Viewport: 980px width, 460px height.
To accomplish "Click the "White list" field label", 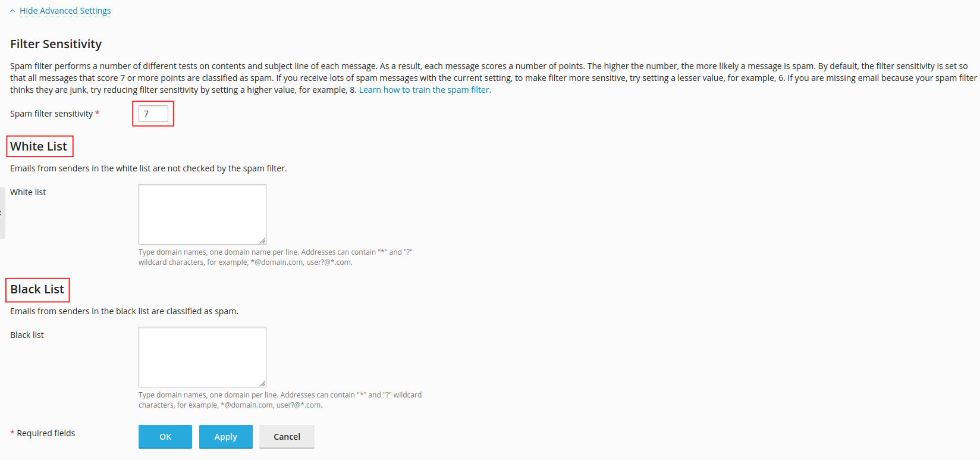I will point(28,192).
